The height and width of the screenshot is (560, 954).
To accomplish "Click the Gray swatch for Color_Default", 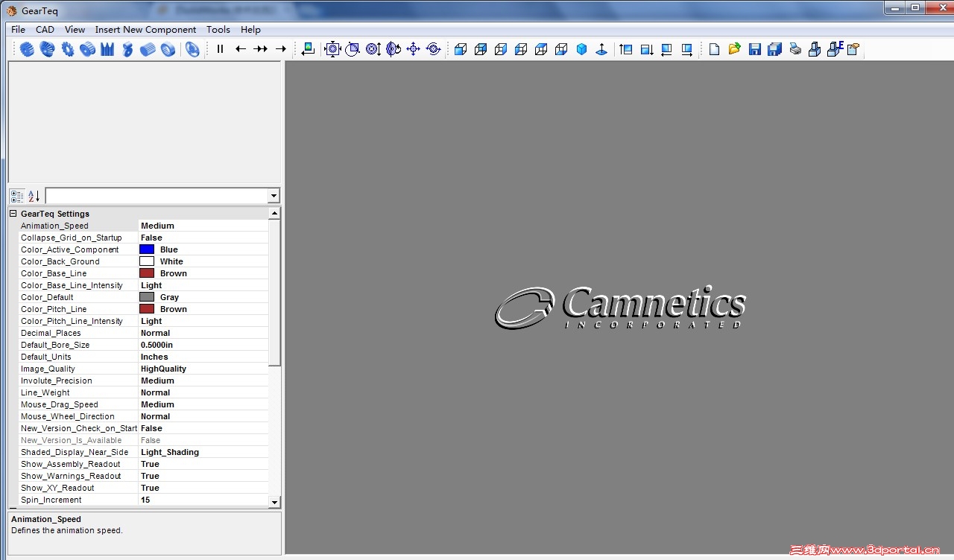I will tap(147, 297).
